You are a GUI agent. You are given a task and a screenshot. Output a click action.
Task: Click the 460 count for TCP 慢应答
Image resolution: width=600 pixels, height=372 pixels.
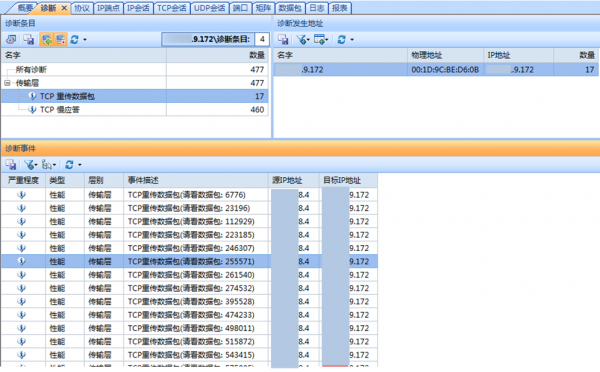[257, 110]
